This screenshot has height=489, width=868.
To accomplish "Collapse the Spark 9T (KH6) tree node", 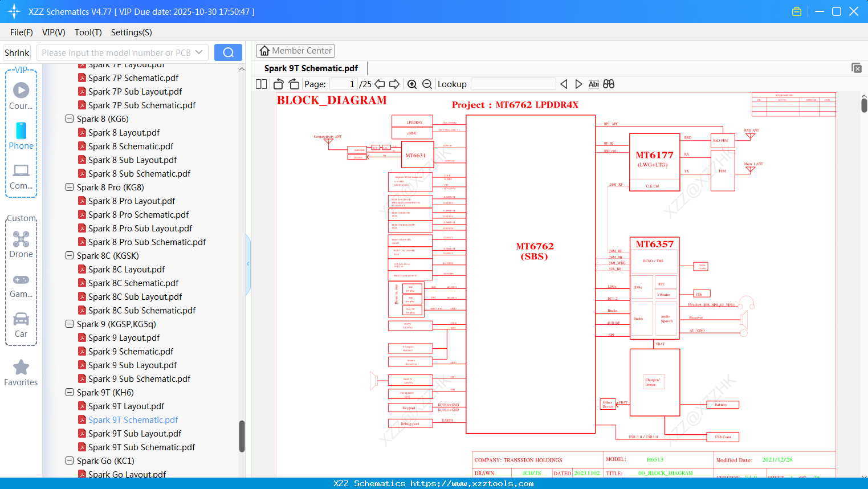I will coord(69,392).
